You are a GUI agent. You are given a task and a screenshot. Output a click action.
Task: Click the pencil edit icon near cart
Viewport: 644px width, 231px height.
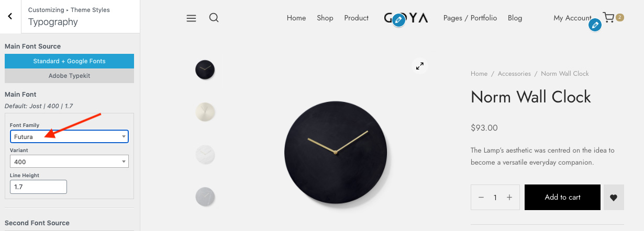[x=595, y=25]
